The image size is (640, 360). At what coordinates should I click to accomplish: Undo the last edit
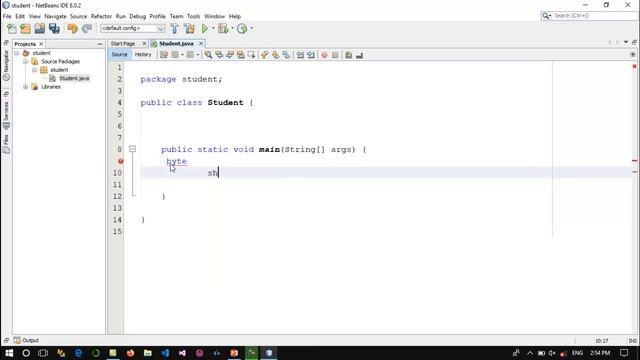point(72,28)
